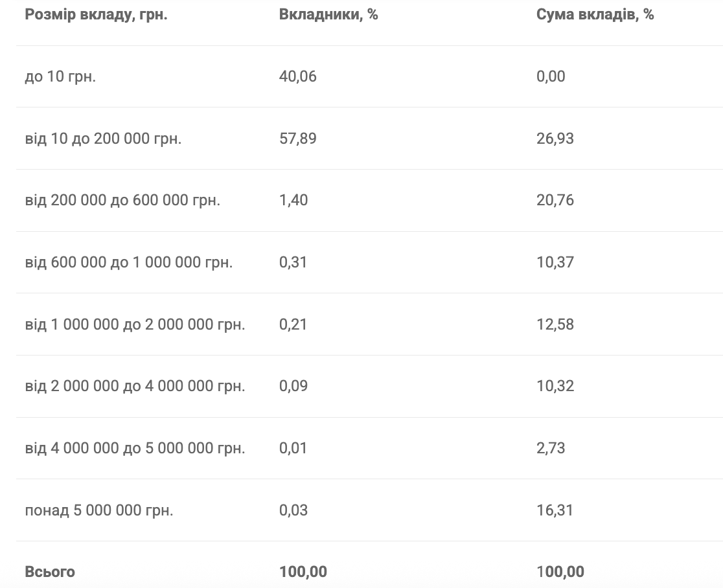Click the 'понад 5 000 000 грн.' label

99,510
